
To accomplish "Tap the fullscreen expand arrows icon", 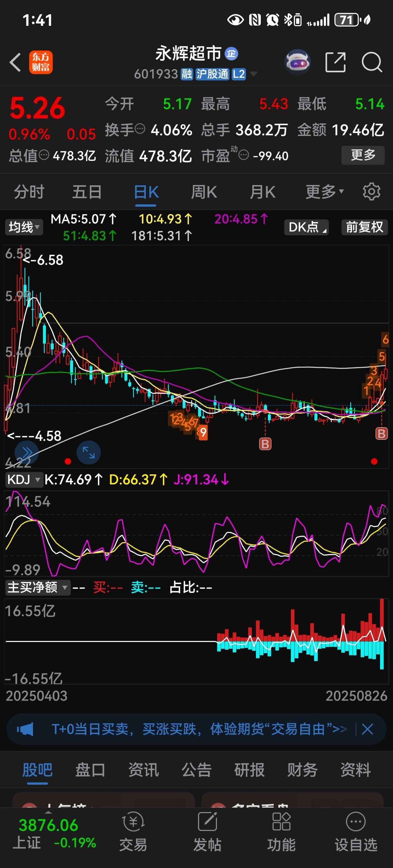I will pos(89,452).
